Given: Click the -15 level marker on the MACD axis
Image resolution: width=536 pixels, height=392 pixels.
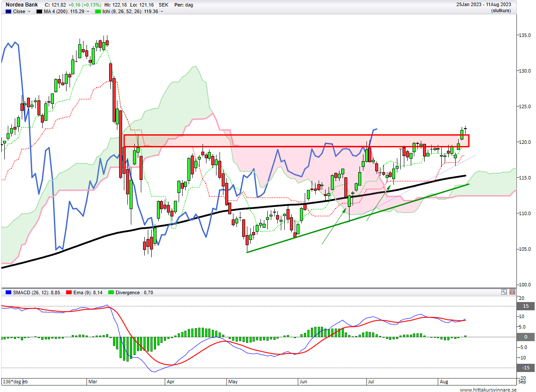Looking at the screenshot, I should point(525,368).
